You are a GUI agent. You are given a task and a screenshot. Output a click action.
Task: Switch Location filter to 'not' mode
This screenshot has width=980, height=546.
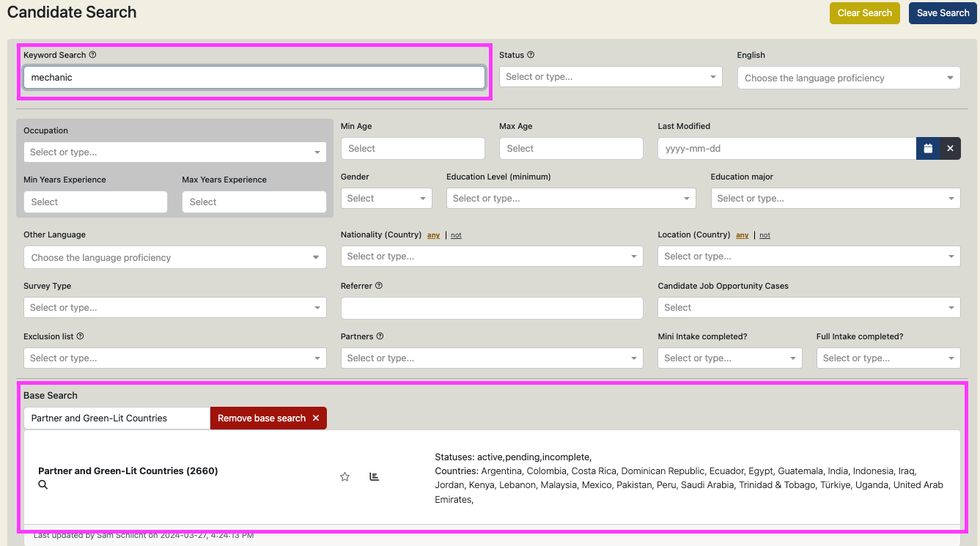765,235
